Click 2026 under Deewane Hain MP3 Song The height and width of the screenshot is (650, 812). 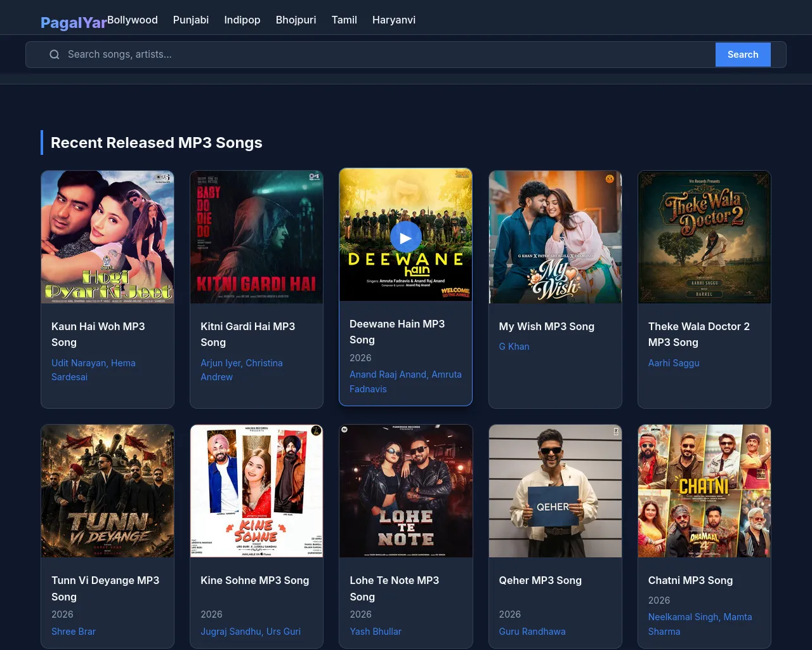360,358
